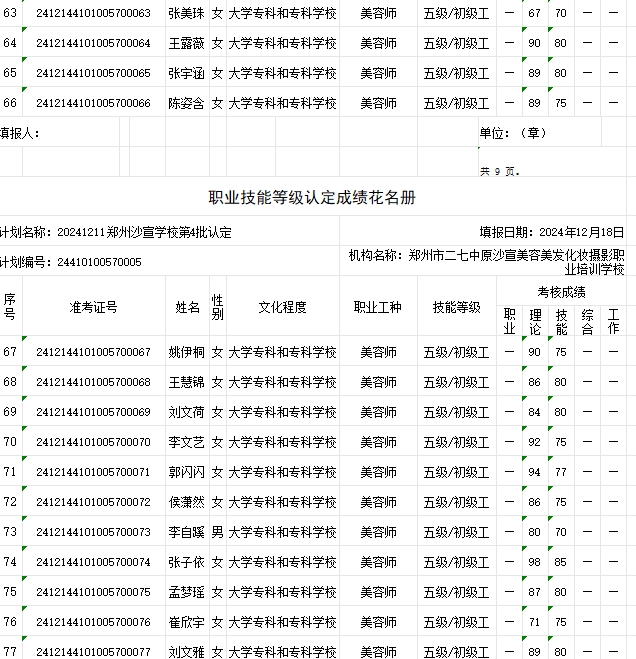Click the 文化程度 column header
This screenshot has height=659, width=636.
[x=282, y=307]
